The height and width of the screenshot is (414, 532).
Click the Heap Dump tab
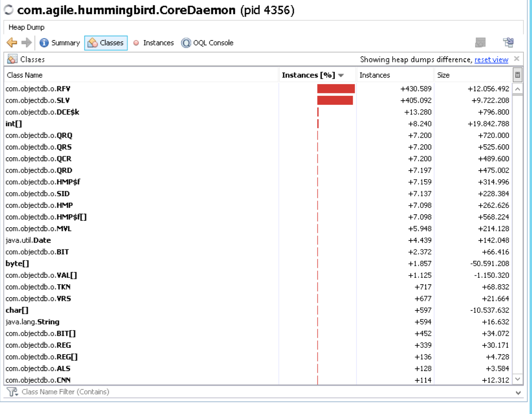[26, 27]
